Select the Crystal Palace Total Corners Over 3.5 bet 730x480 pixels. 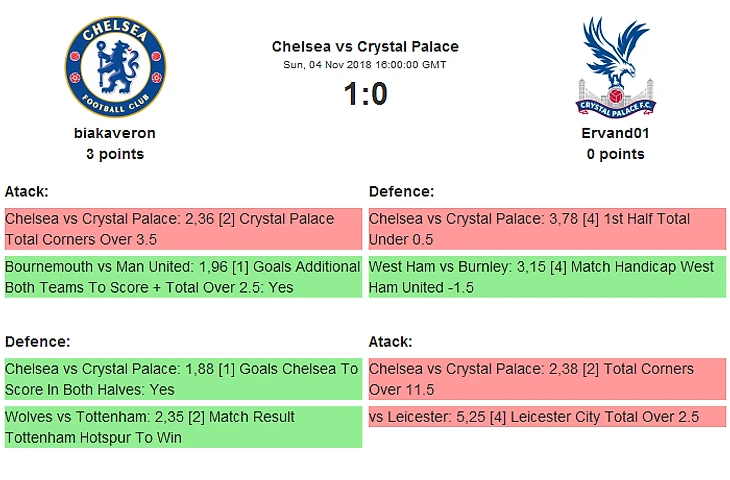pyautogui.click(x=183, y=229)
